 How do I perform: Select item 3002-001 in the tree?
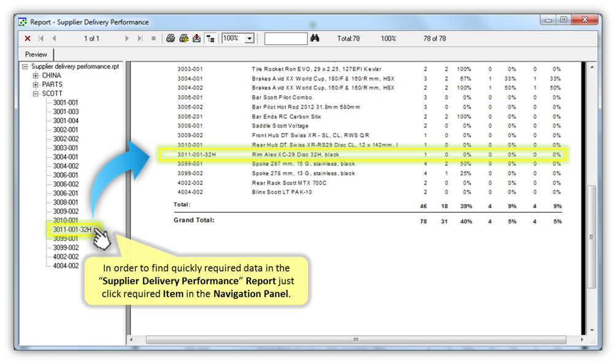(66, 130)
